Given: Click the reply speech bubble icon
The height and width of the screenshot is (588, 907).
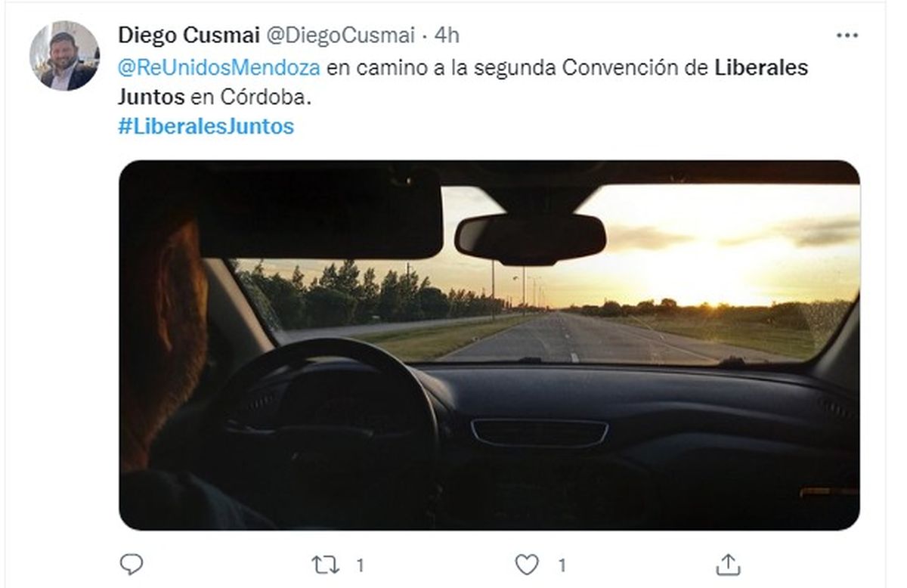Looking at the screenshot, I should 132,564.
